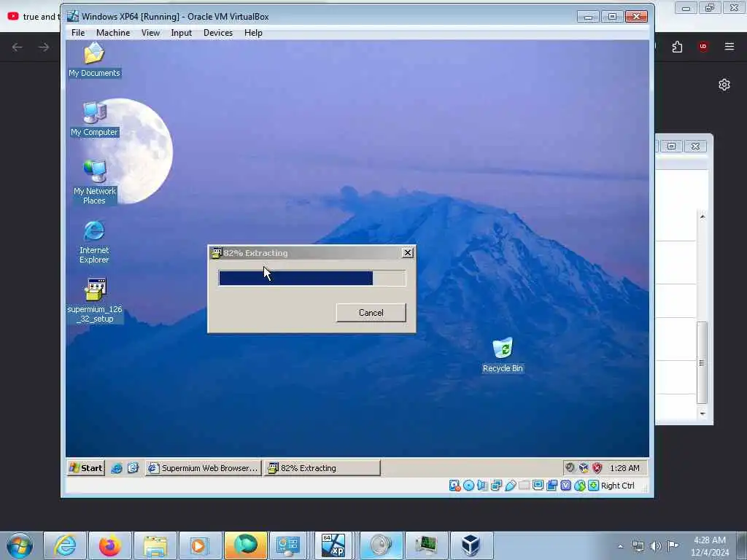Click the host Action Center flag icon

(673, 545)
